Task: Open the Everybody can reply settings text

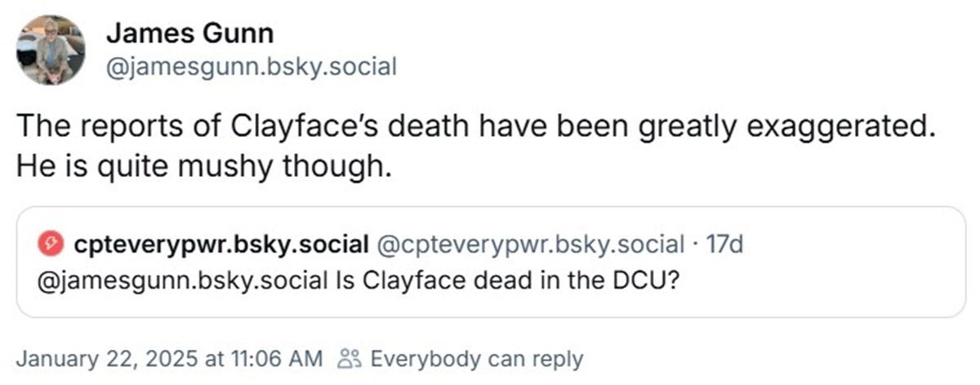Action: 477,358
